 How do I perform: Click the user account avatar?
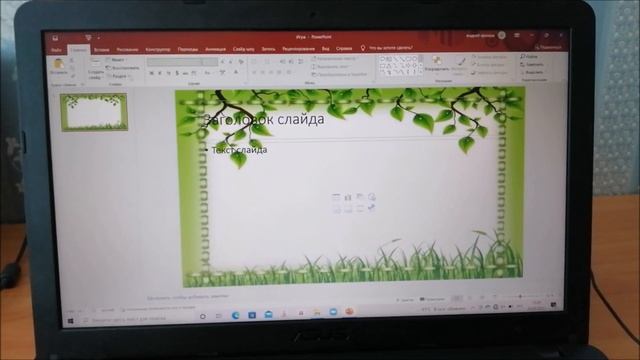point(502,36)
